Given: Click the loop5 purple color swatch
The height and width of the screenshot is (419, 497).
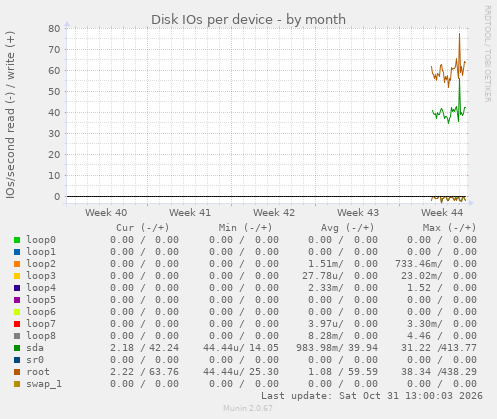Looking at the screenshot, I should 17,300.
